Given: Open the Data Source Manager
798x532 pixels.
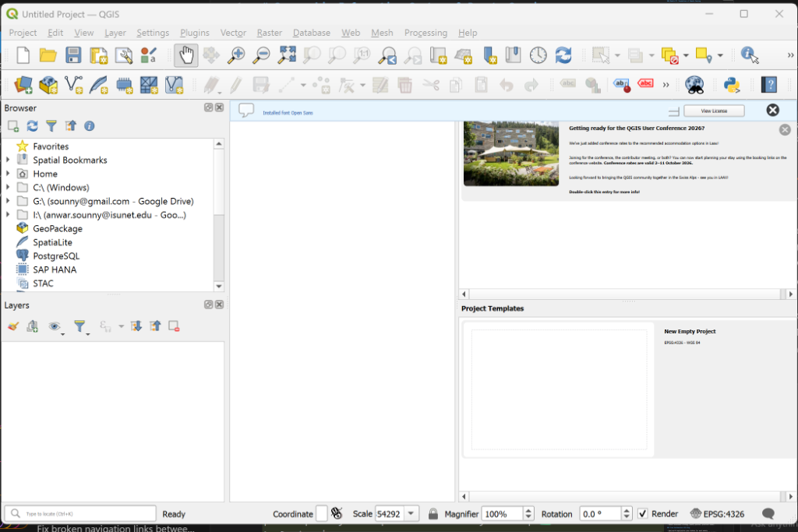Looking at the screenshot, I should coord(21,84).
